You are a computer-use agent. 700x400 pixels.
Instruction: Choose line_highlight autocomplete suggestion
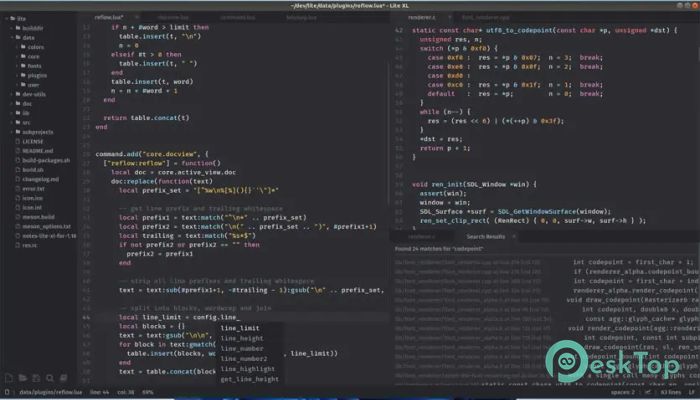point(249,369)
